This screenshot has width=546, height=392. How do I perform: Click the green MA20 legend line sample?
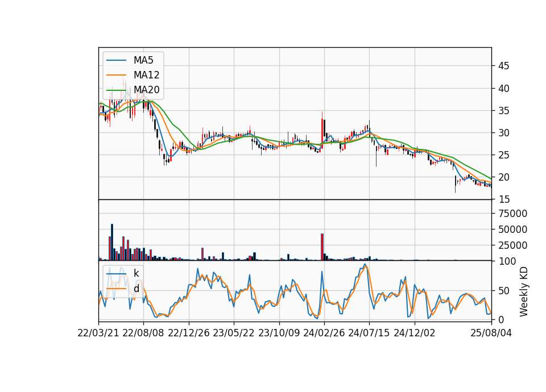tap(116, 90)
